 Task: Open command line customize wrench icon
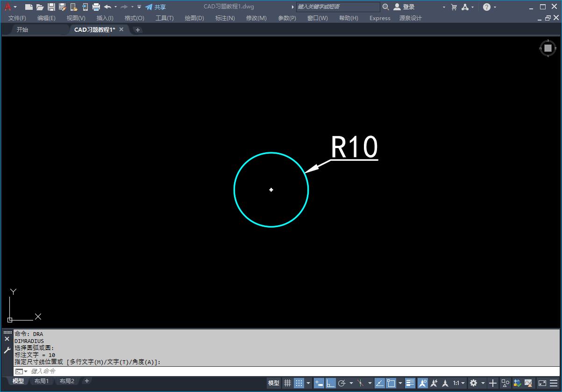[7, 350]
